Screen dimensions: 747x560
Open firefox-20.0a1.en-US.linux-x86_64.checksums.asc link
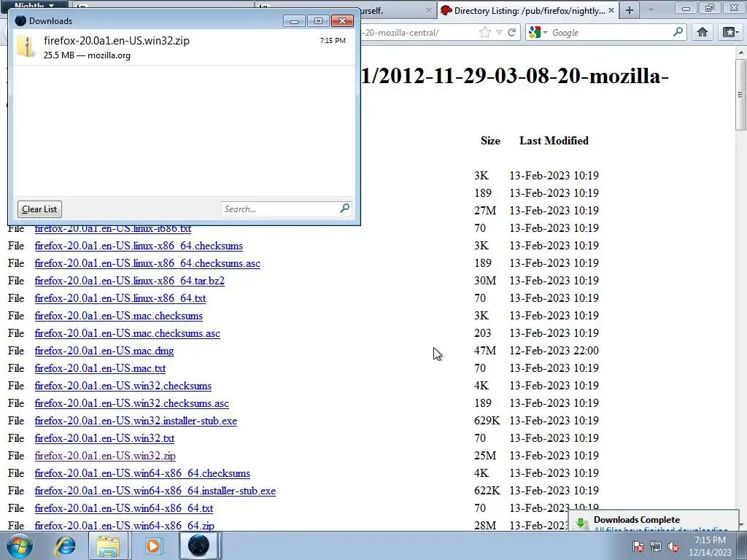click(147, 263)
